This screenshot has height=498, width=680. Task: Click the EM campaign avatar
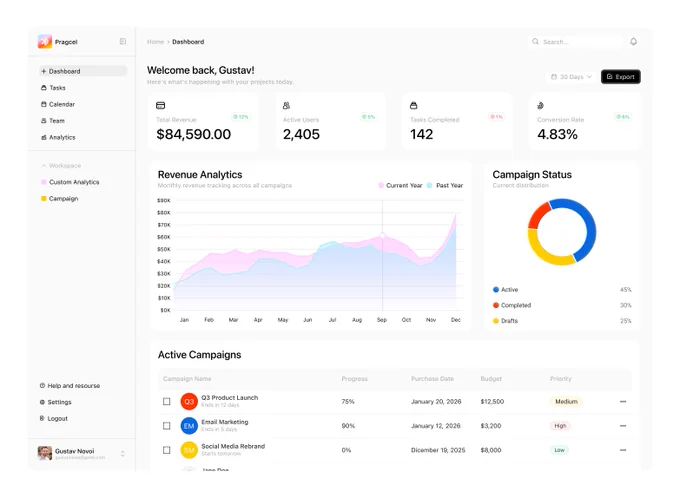pyautogui.click(x=189, y=426)
